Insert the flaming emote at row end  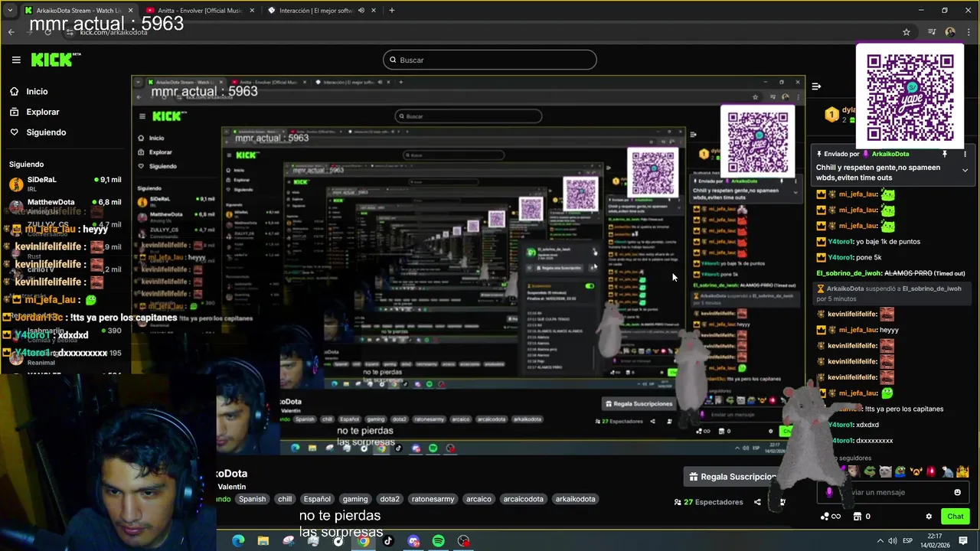[964, 471]
